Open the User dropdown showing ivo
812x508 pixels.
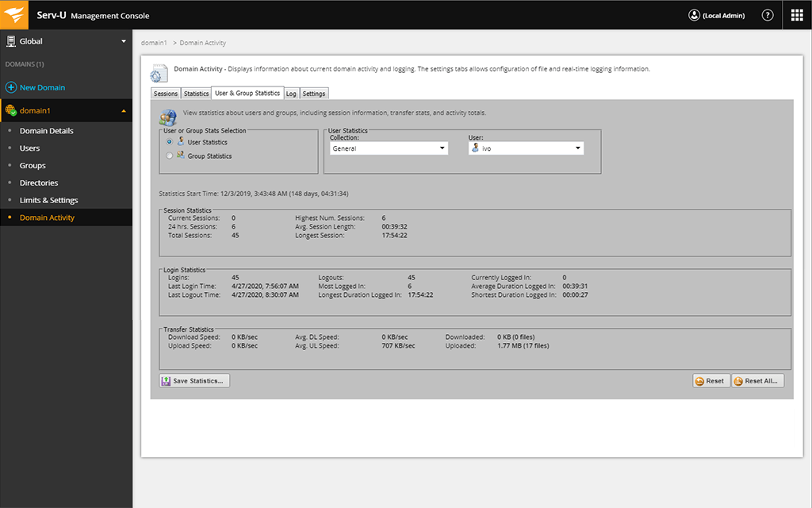click(577, 148)
